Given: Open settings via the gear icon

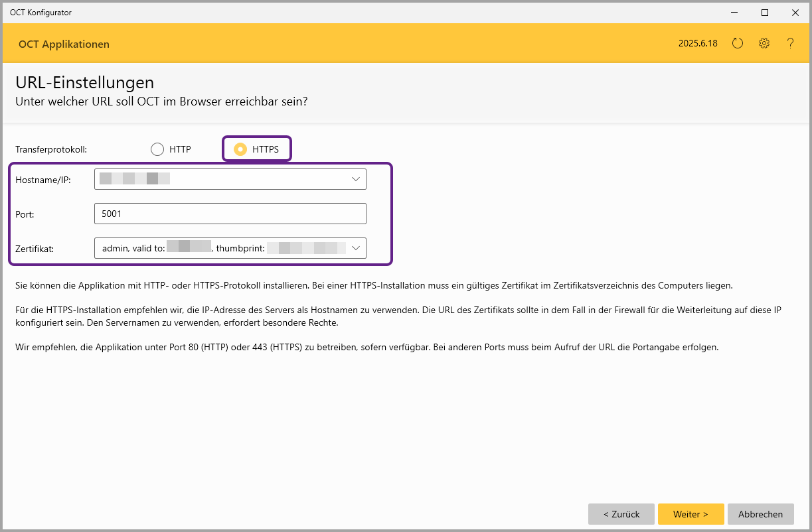Looking at the screenshot, I should click(x=764, y=44).
